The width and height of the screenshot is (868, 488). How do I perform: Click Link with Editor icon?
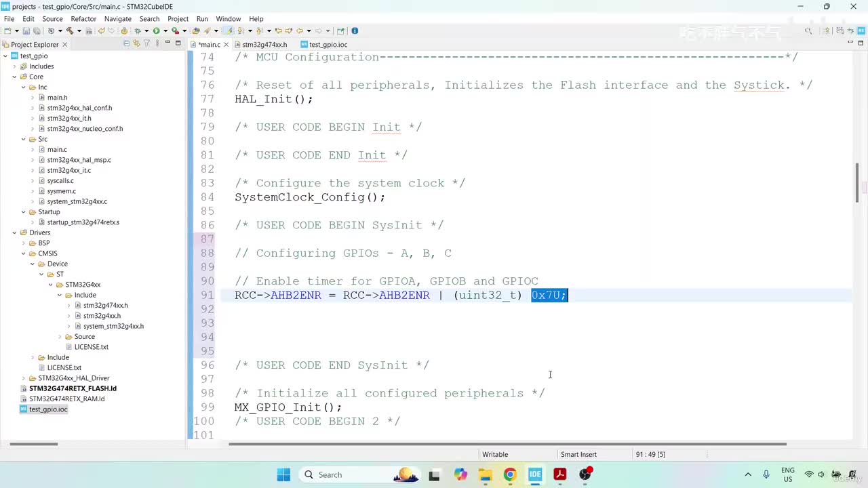136,43
